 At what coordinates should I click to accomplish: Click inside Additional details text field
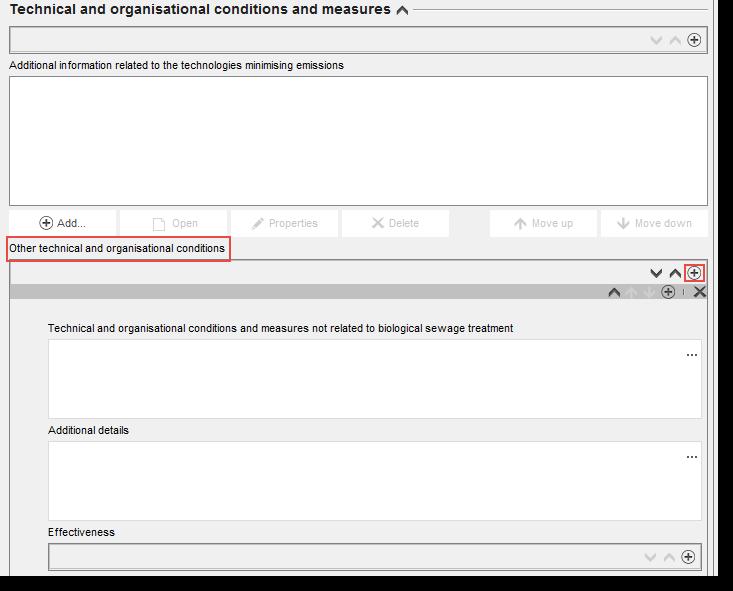[375, 481]
